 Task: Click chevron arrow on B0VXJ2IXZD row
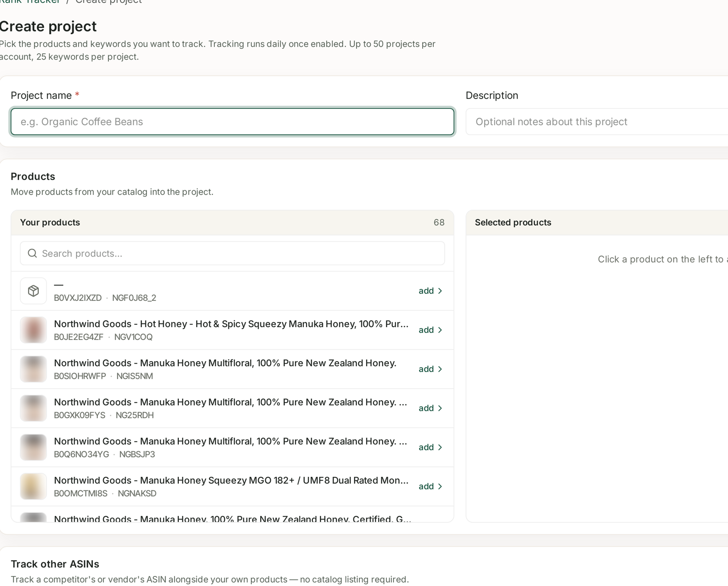coord(440,291)
